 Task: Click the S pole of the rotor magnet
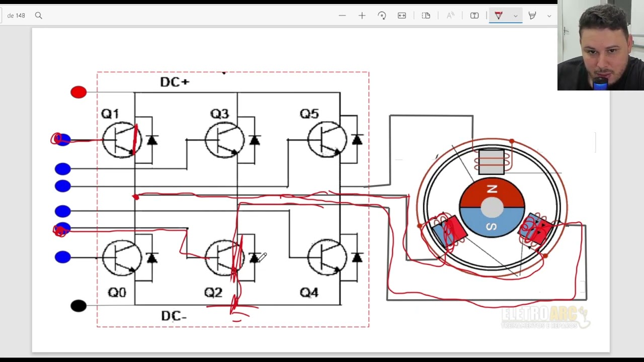point(492,227)
